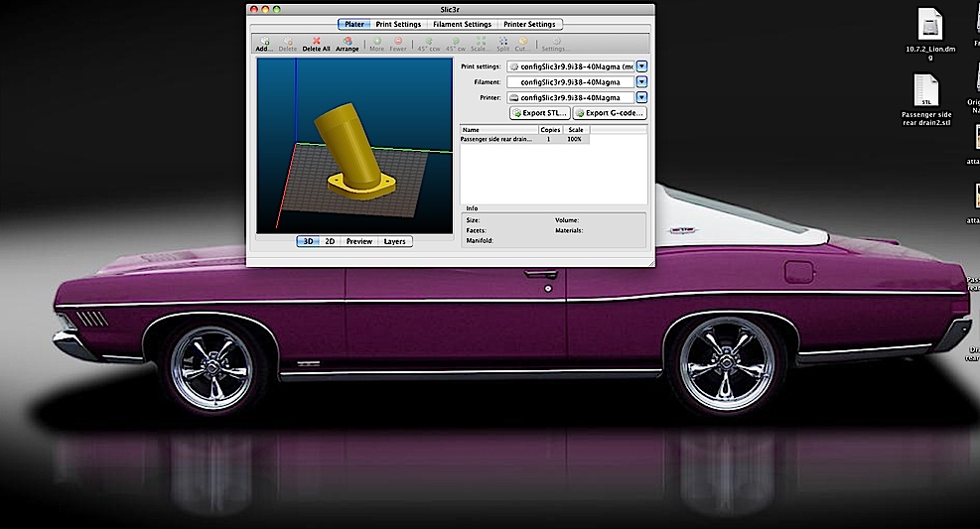Click the Export STL button
The image size is (980, 529).
tap(540, 113)
